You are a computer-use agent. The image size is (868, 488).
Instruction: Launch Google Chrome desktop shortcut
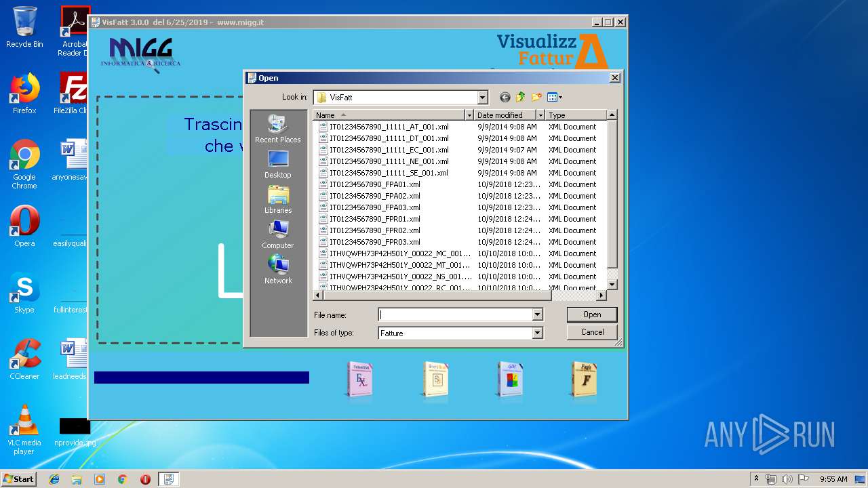click(x=24, y=164)
